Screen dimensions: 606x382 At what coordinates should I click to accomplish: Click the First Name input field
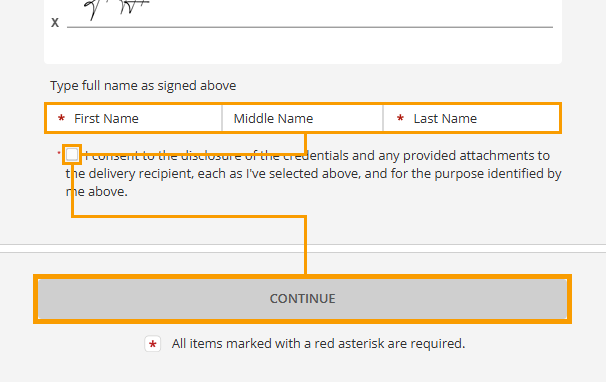[134, 118]
